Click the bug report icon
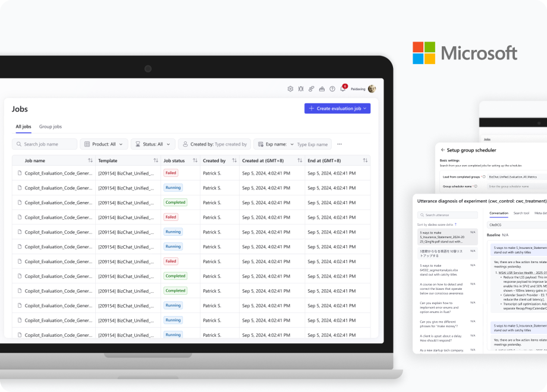Screen dimensions: 547x392 point(301,88)
